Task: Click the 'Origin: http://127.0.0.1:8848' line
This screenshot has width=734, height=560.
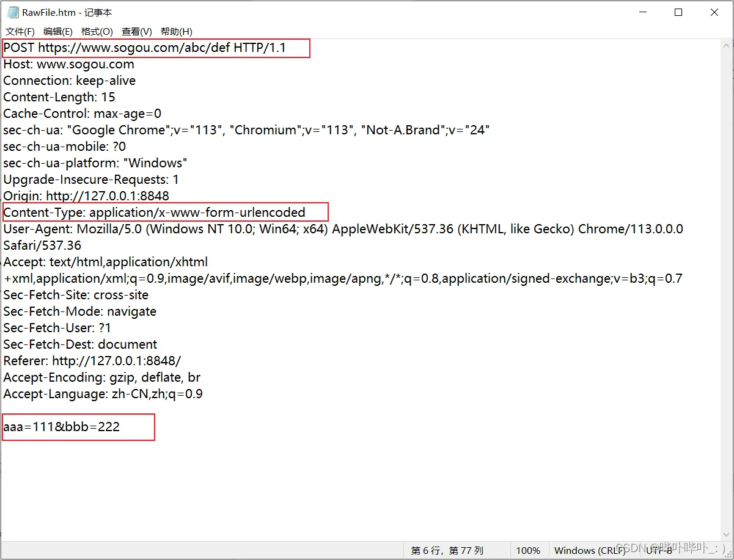Action: pos(86,196)
